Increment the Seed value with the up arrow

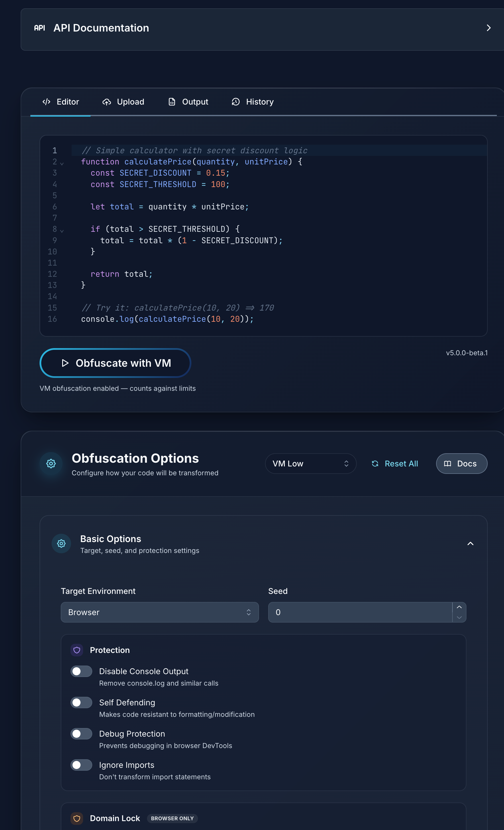click(x=459, y=607)
